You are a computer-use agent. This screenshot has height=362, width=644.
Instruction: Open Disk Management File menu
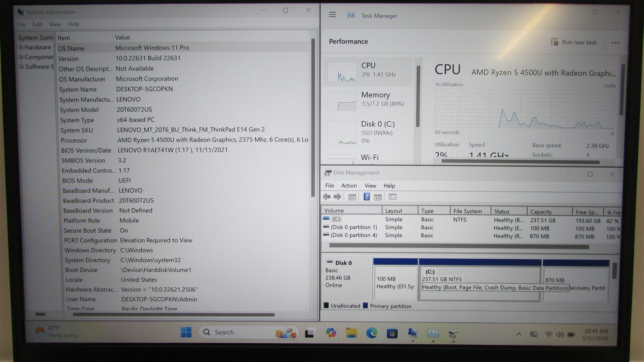(x=330, y=185)
